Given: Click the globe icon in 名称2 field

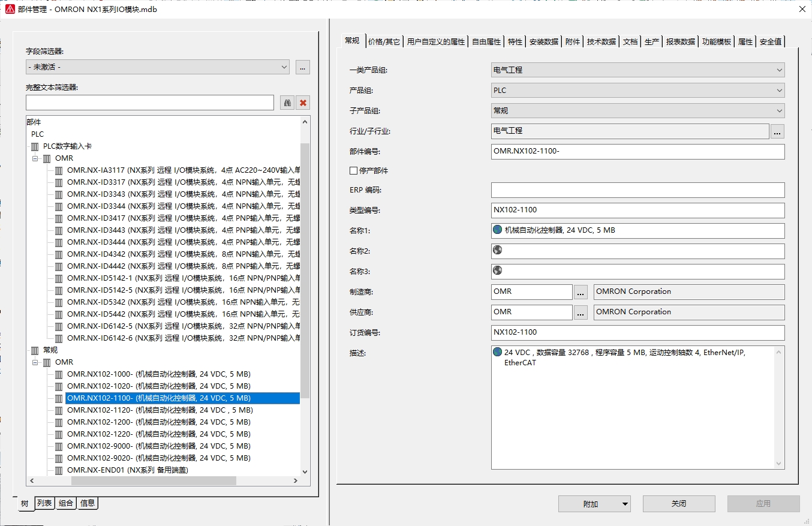Looking at the screenshot, I should pyautogui.click(x=497, y=250).
